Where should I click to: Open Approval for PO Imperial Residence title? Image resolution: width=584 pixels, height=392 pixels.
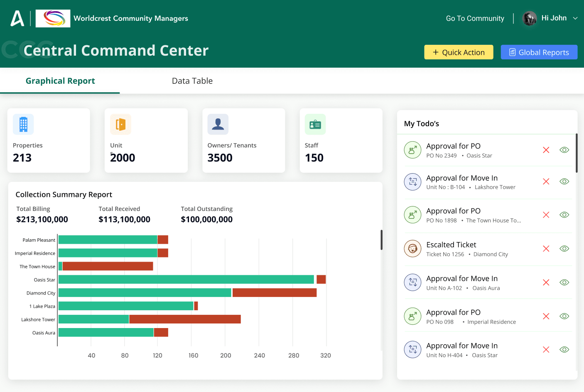(453, 312)
